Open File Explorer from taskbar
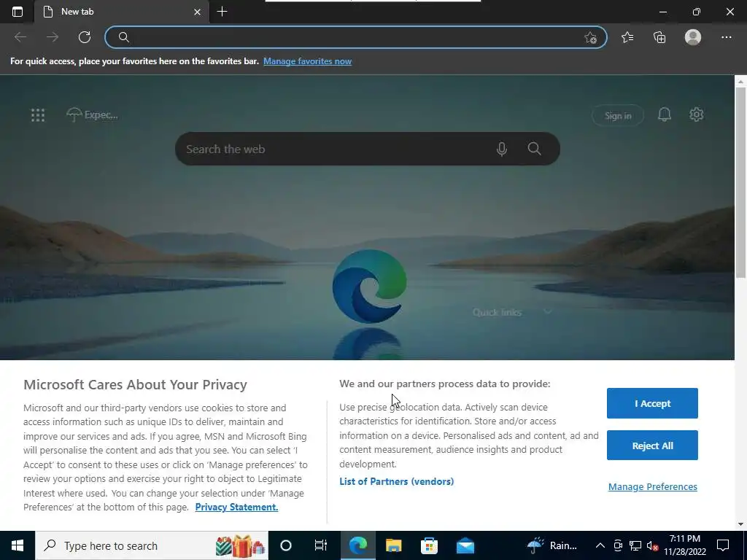This screenshot has width=747, height=560. tap(393, 545)
